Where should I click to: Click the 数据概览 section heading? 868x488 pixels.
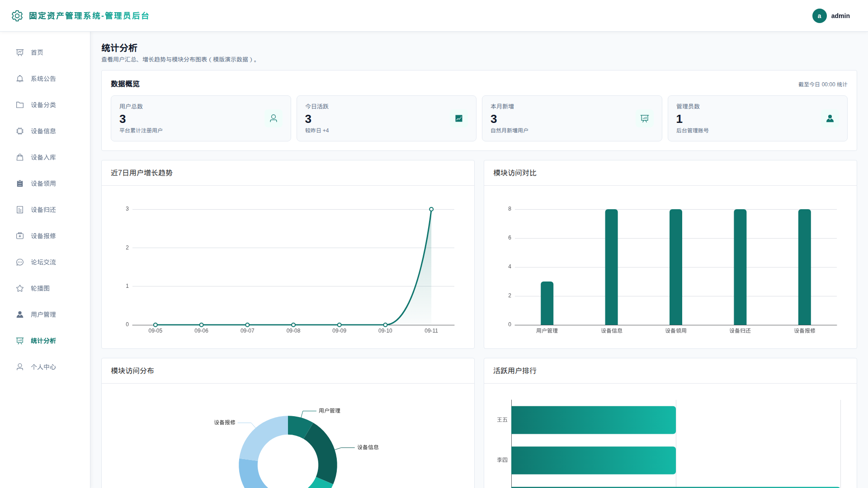pos(125,84)
